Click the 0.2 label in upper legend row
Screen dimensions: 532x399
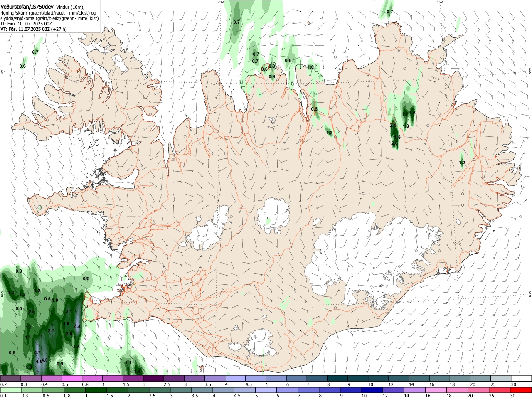tap(3, 385)
